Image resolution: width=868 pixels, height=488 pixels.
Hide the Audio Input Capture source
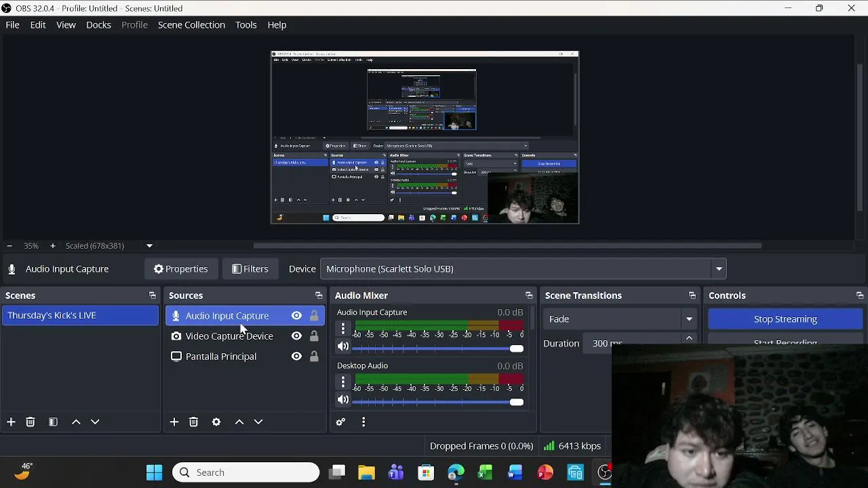(296, 316)
